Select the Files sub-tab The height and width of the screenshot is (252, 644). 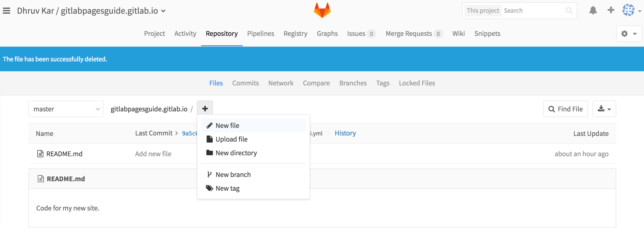point(216,83)
